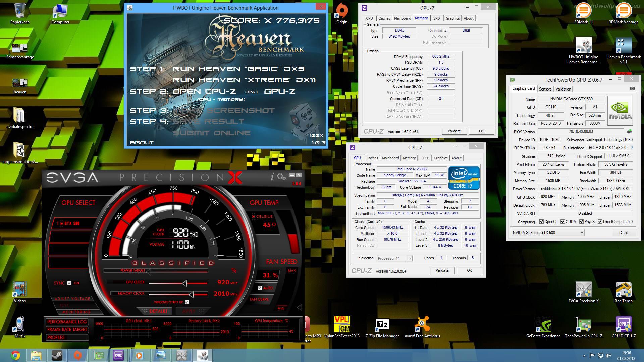The height and width of the screenshot is (362, 644).
Task: Click Validate in the memory CPU-Z window
Action: [454, 131]
